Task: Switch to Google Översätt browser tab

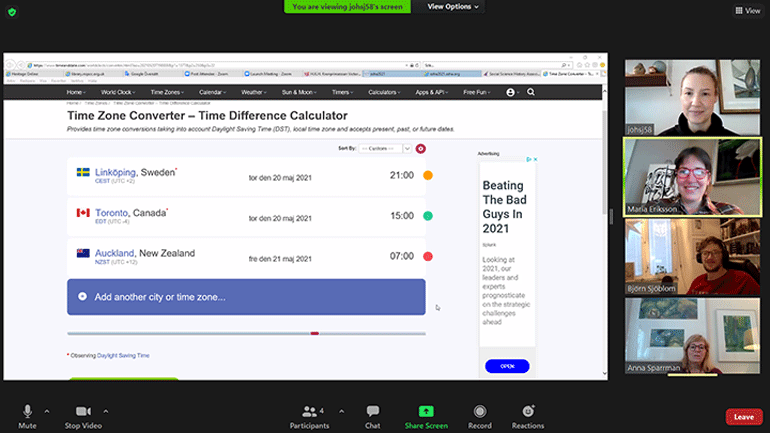Action: coord(153,74)
